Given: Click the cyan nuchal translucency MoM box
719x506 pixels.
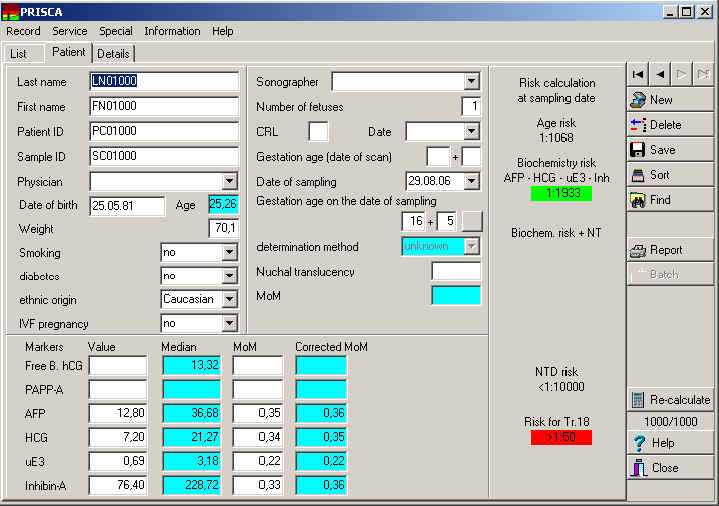Looking at the screenshot, I should click(x=456, y=295).
